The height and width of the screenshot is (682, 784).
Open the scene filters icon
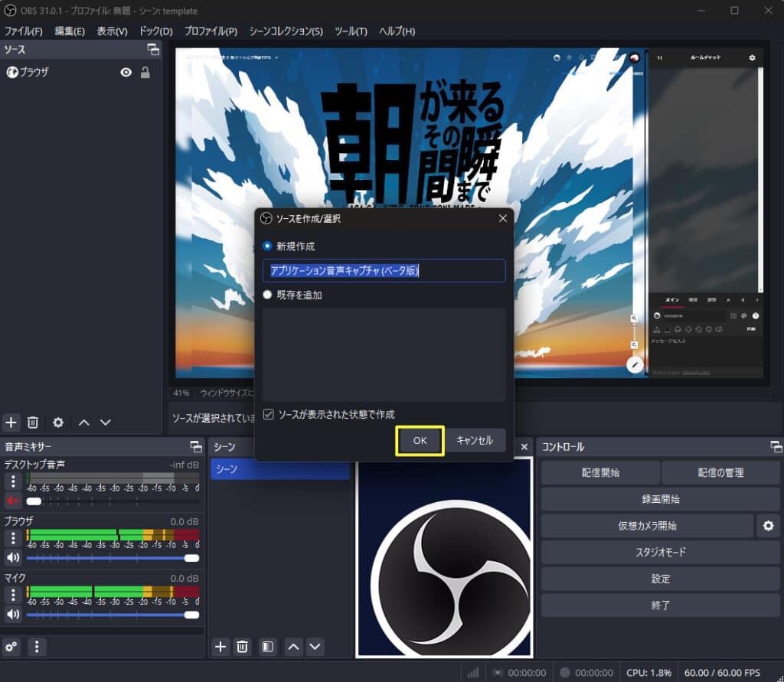[x=267, y=647]
